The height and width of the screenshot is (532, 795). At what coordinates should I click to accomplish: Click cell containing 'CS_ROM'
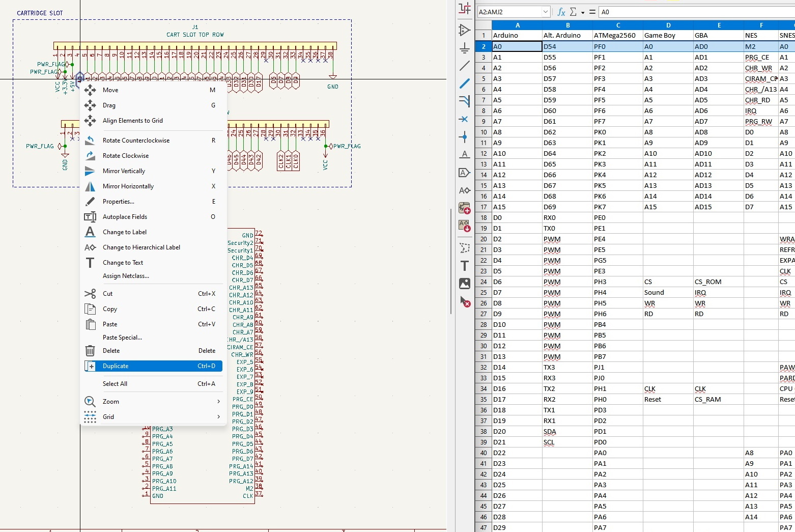pos(718,282)
